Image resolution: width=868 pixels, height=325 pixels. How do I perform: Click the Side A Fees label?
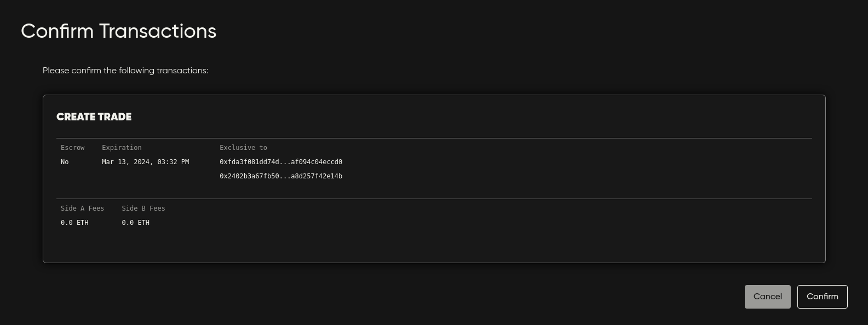tap(82, 208)
